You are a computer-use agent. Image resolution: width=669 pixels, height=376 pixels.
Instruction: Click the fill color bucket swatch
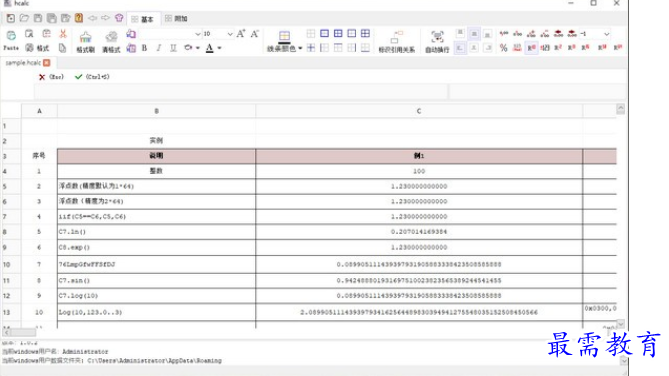click(x=188, y=48)
